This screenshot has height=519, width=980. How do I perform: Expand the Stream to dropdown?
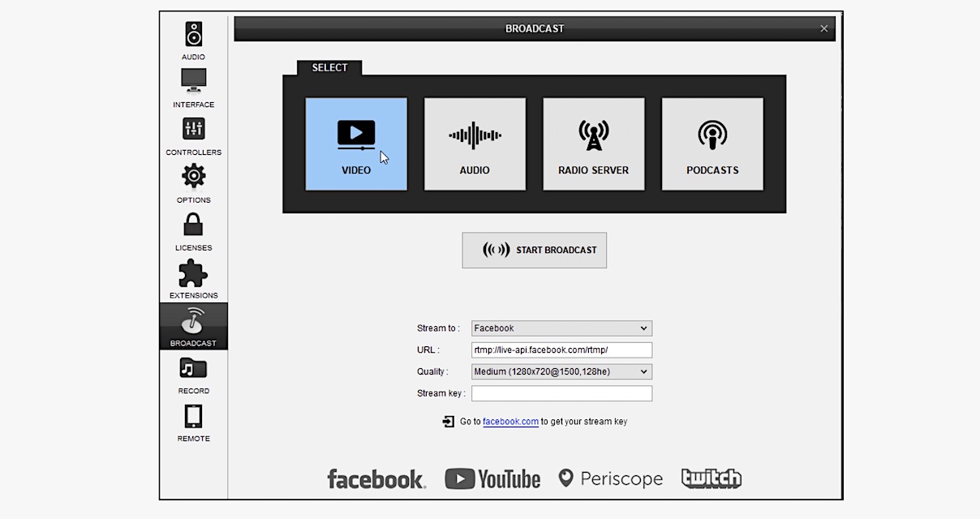pos(561,328)
